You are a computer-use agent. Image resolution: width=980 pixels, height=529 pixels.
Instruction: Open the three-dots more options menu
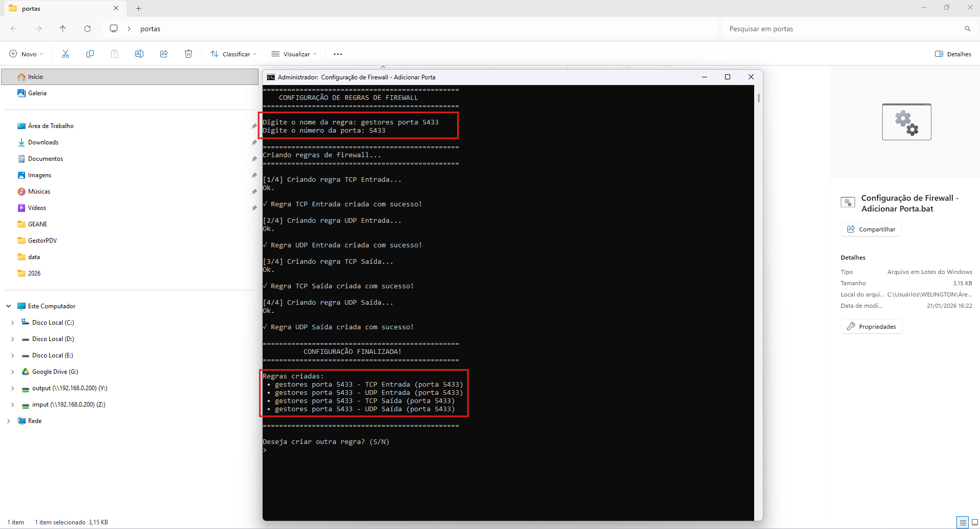pyautogui.click(x=338, y=54)
